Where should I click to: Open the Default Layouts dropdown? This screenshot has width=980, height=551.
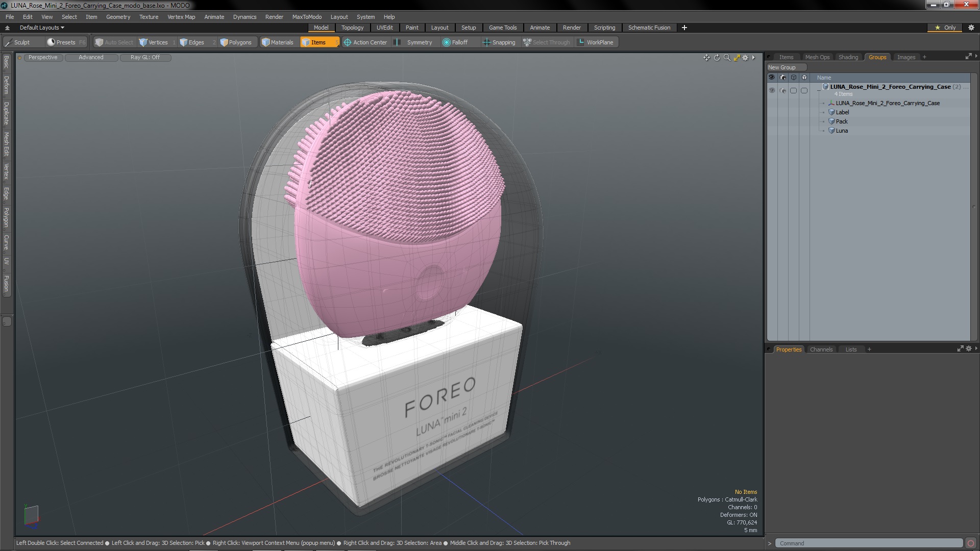click(42, 28)
